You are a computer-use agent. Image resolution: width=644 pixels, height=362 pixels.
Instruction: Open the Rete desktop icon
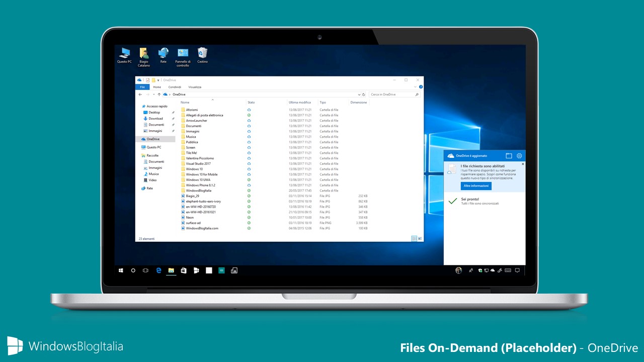click(x=163, y=55)
